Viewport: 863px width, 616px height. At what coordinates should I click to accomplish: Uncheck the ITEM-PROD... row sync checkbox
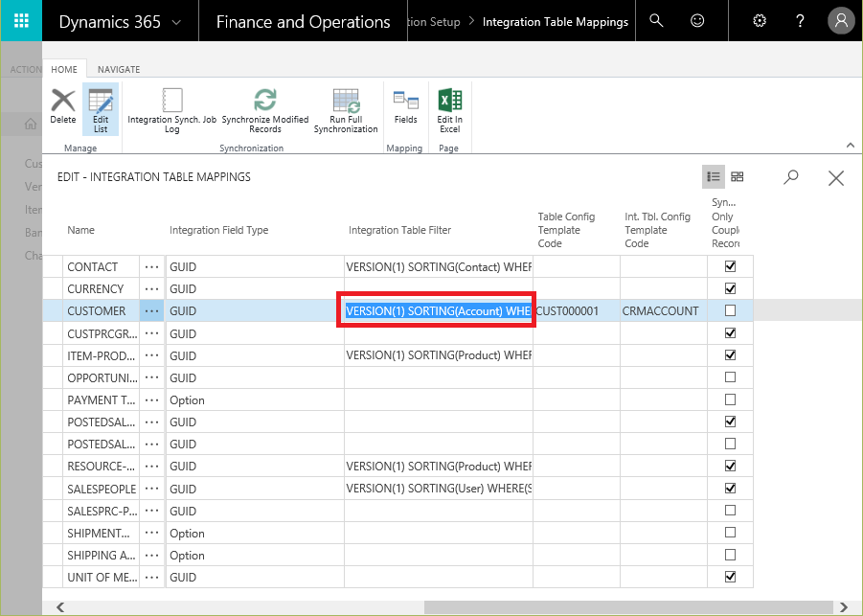(x=731, y=355)
